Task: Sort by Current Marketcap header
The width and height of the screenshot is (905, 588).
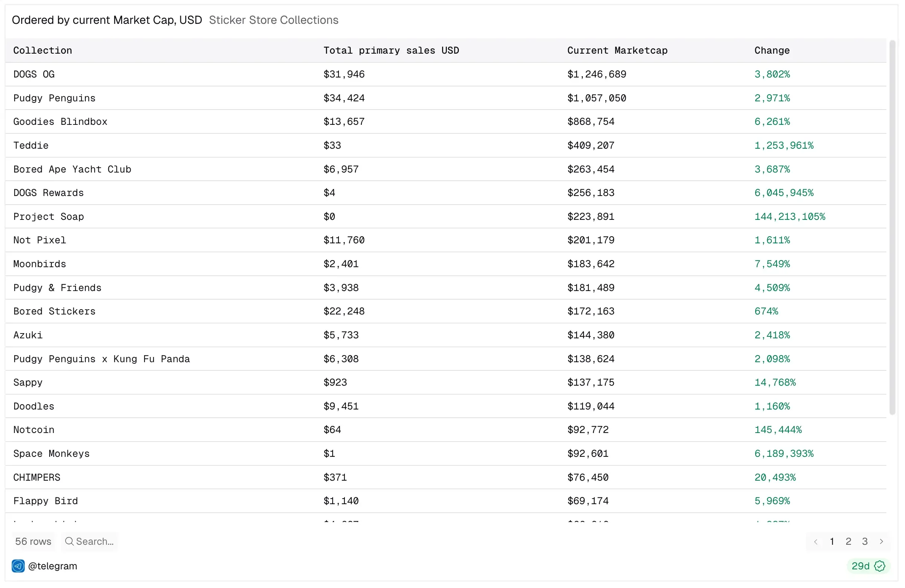Action: [617, 50]
